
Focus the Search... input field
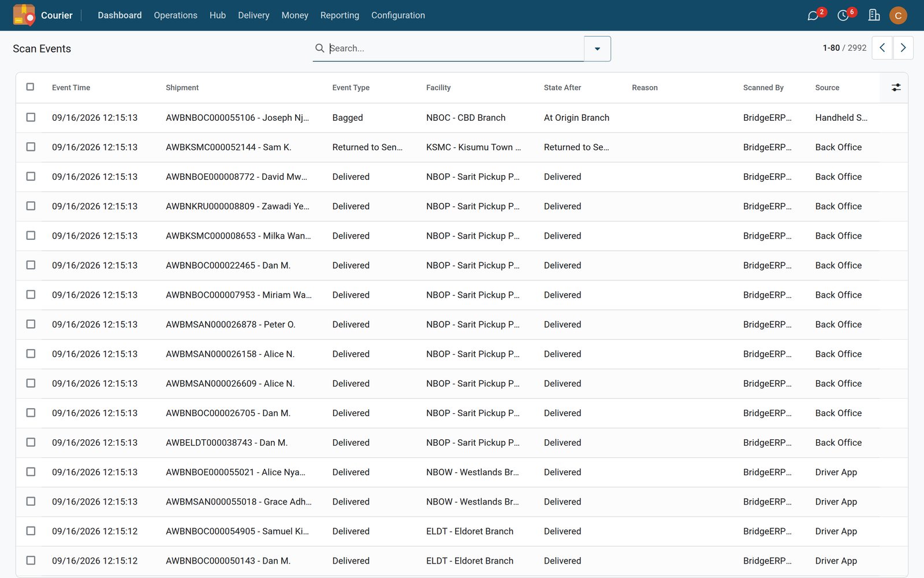(x=456, y=48)
